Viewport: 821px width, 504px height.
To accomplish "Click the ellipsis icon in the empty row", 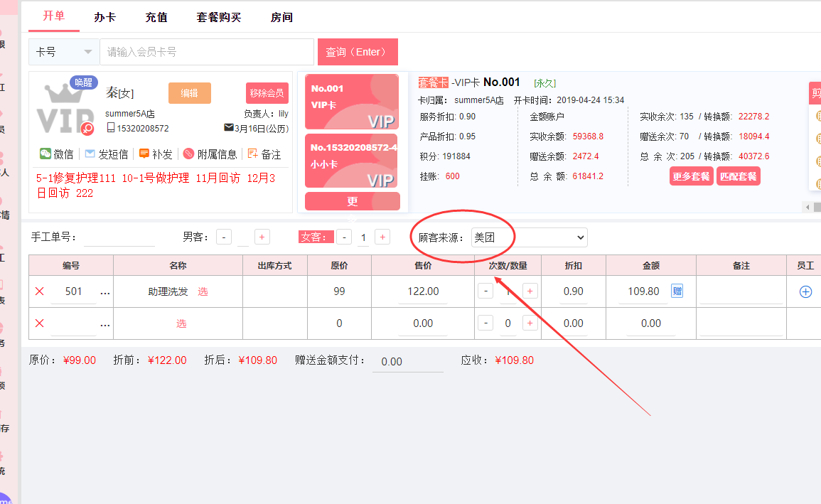I will [x=104, y=324].
